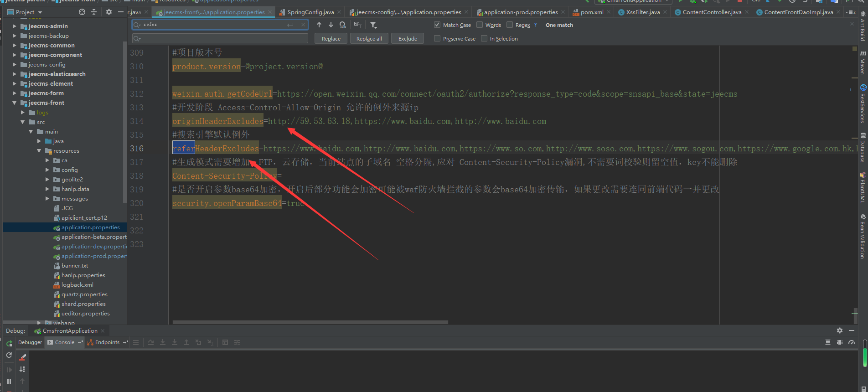This screenshot has height=392, width=868.
Task: Click the Exclude button
Action: click(408, 39)
